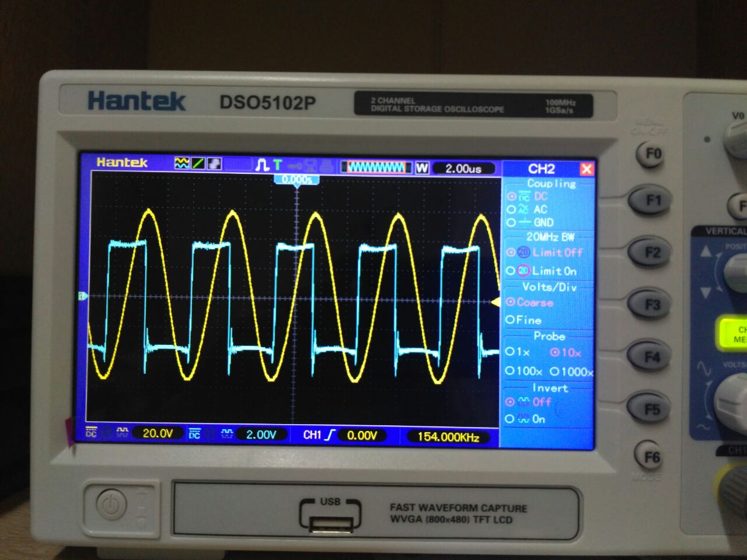Select DC coupling option
747x560 pixels.
(x=528, y=197)
